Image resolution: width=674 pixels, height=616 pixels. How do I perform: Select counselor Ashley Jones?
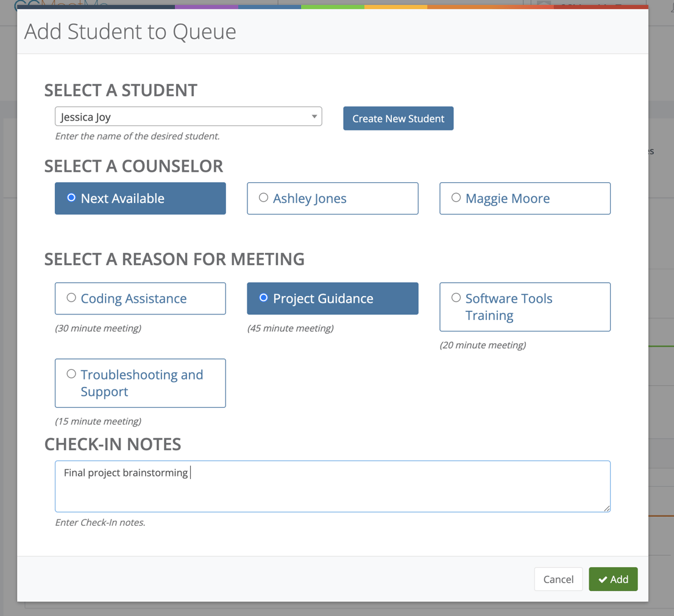click(x=332, y=198)
